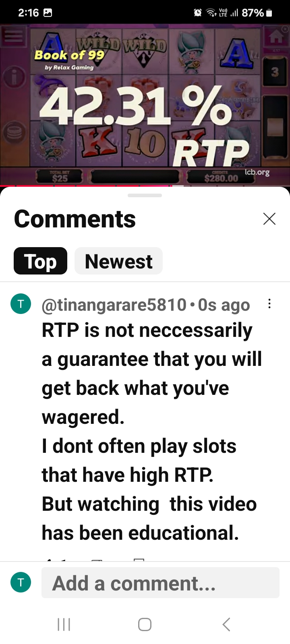Screen dimensions: 290x644
Task: Open @tinangarare5810 channel from username
Action: [x=114, y=305]
